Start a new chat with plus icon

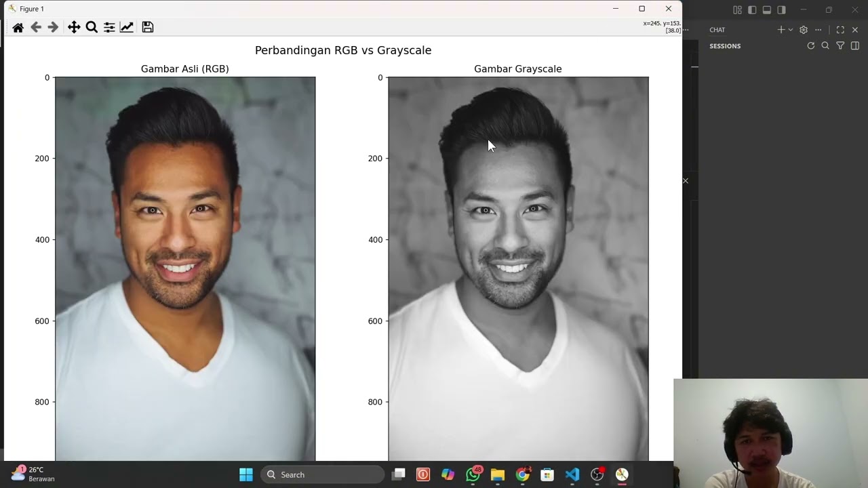781,30
